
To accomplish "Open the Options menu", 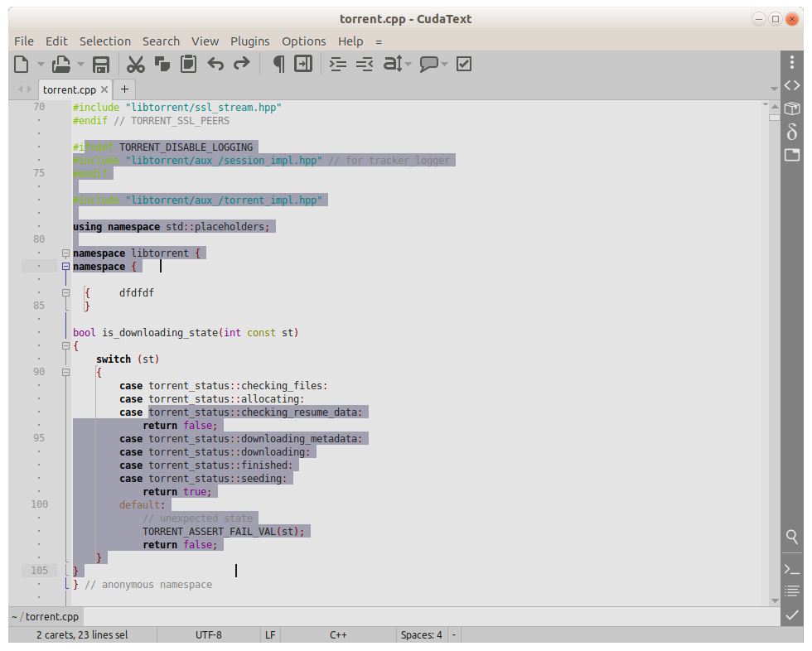I will [304, 41].
